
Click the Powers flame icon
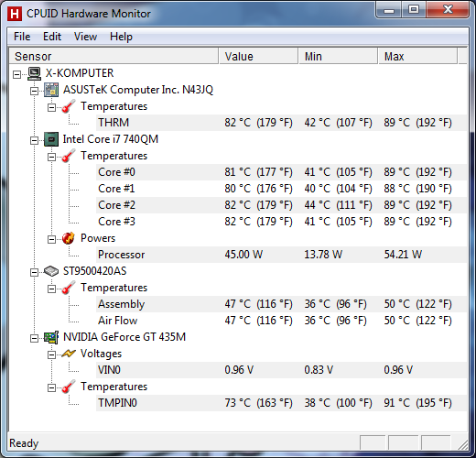click(69, 238)
